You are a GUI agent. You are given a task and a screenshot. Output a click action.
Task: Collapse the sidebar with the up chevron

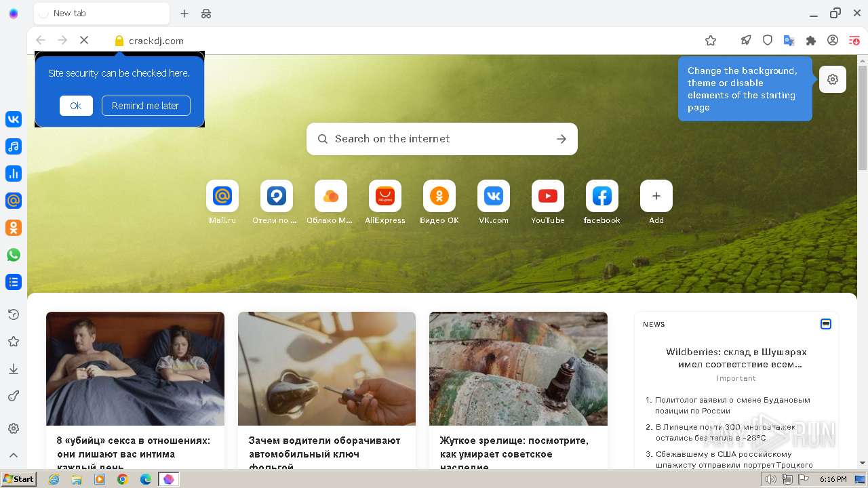coord(14,455)
